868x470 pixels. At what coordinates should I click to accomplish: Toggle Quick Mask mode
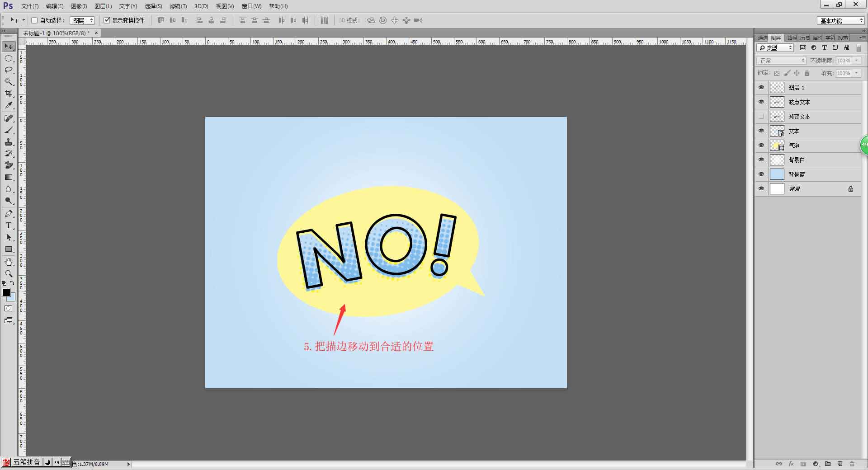9,309
